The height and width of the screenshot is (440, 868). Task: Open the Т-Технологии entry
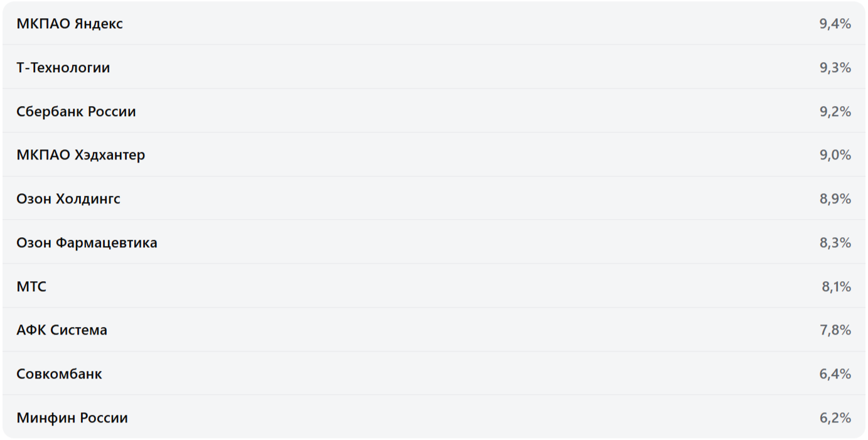[63, 68]
